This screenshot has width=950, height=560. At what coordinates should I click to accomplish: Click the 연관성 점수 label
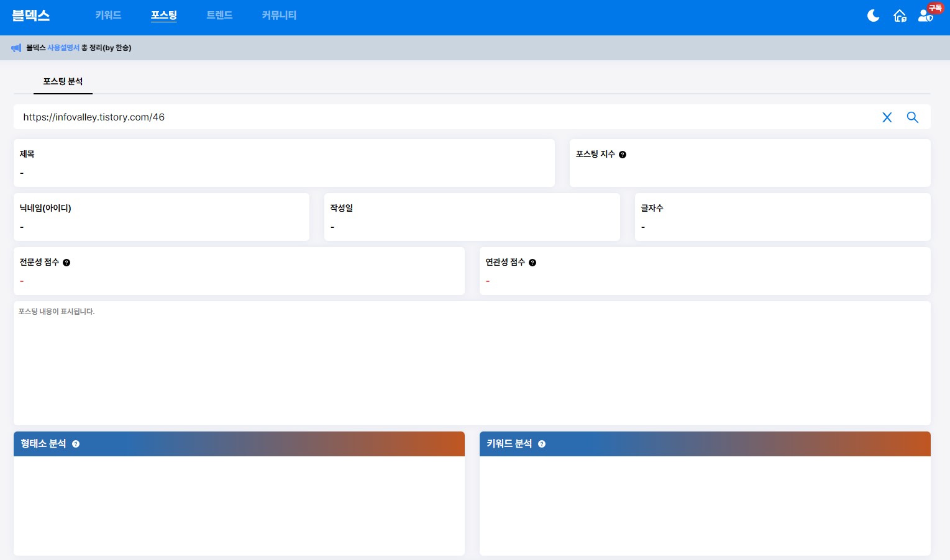(505, 262)
